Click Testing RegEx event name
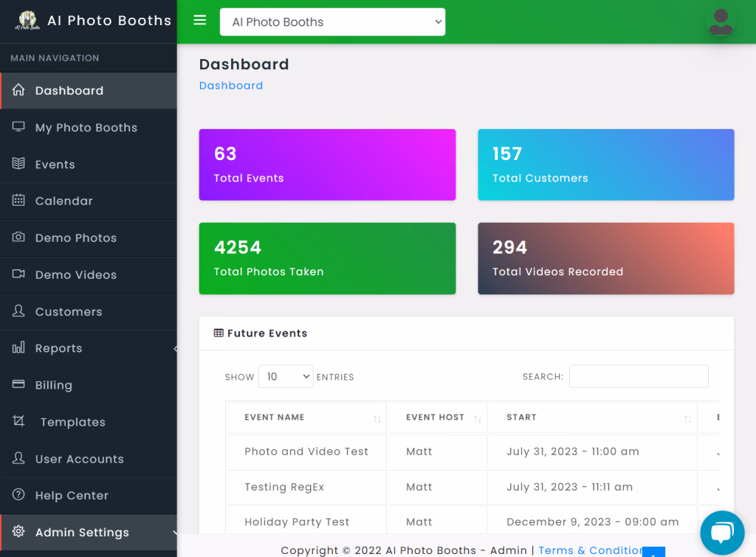Image resolution: width=756 pixels, height=557 pixels. (x=284, y=487)
